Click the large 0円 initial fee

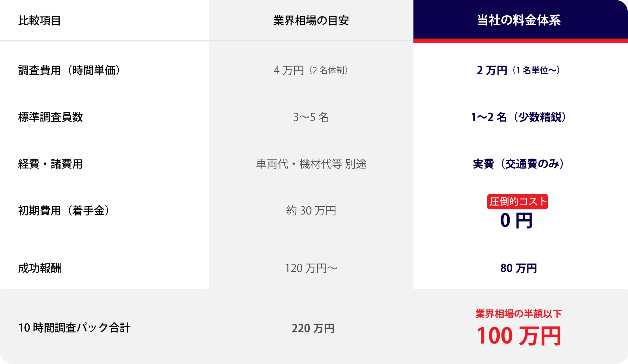click(x=516, y=221)
